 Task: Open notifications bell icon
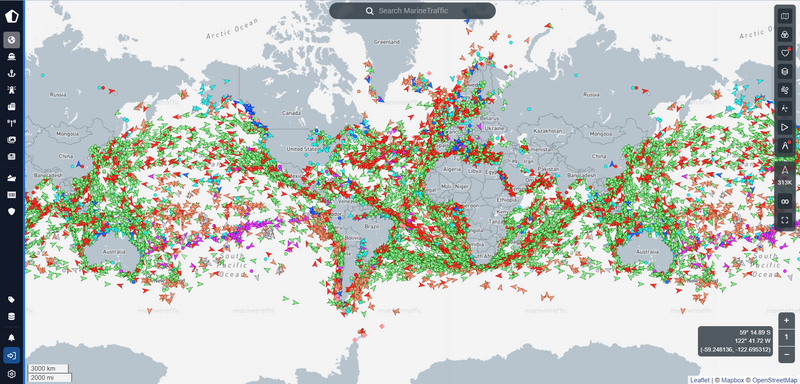[12, 338]
